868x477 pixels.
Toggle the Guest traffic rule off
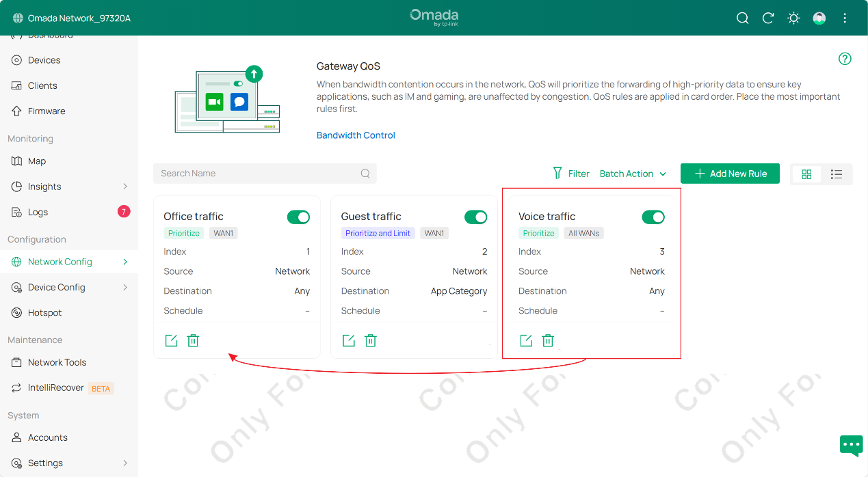tap(475, 217)
